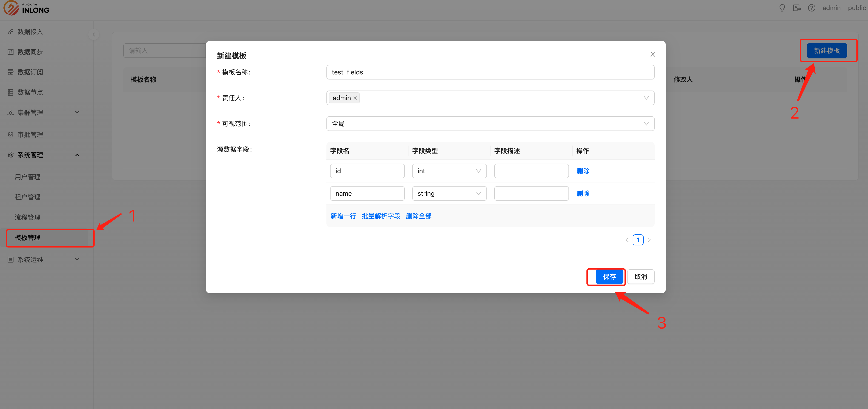
Task: Click the 新增一行 link to add field
Action: 343,216
